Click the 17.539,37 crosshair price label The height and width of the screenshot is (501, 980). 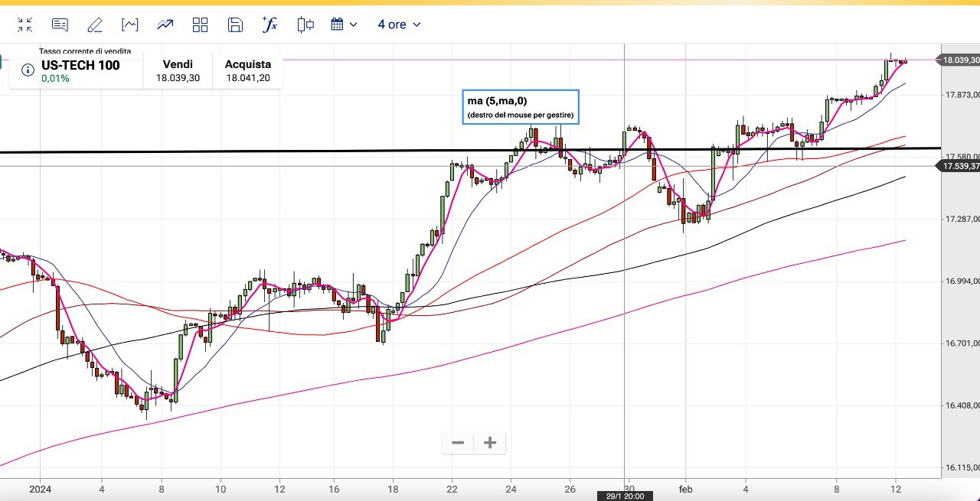(x=962, y=166)
